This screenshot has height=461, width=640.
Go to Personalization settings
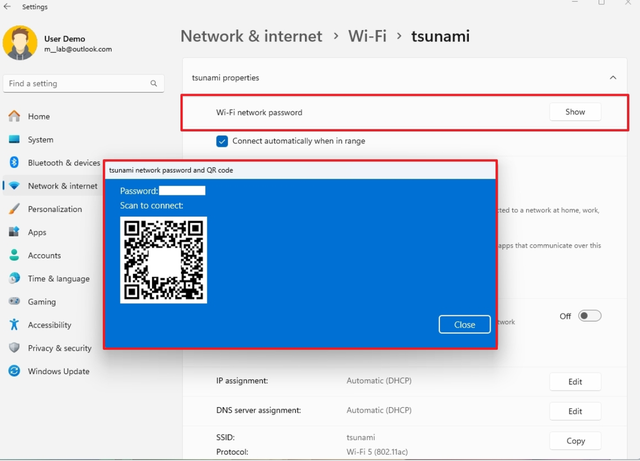(x=55, y=209)
